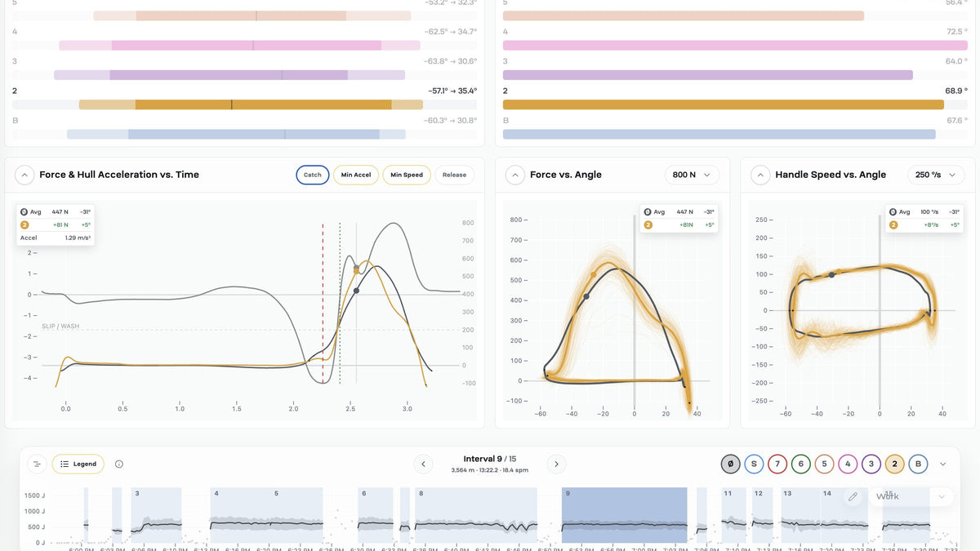Select the Ø average crew circle

[730, 464]
